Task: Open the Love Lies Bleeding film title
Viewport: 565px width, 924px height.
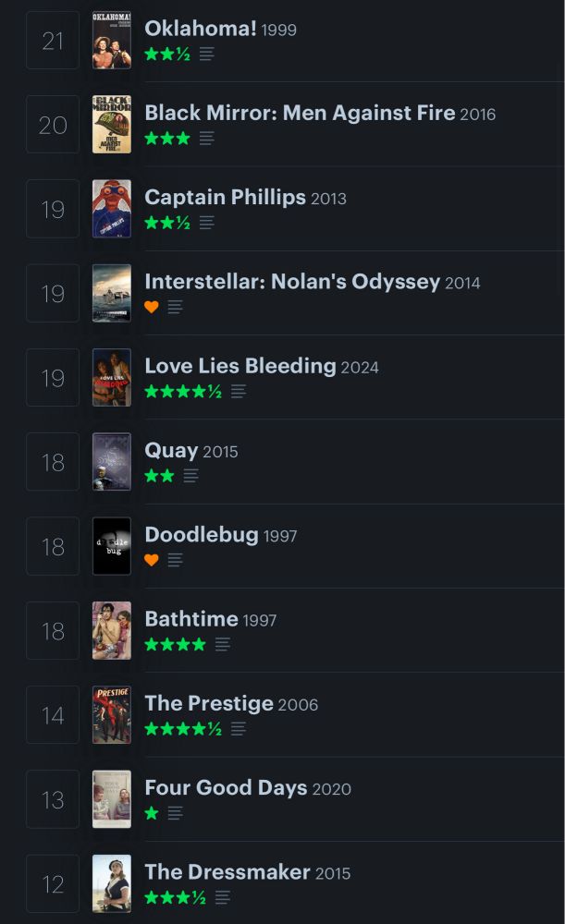Action: click(240, 366)
